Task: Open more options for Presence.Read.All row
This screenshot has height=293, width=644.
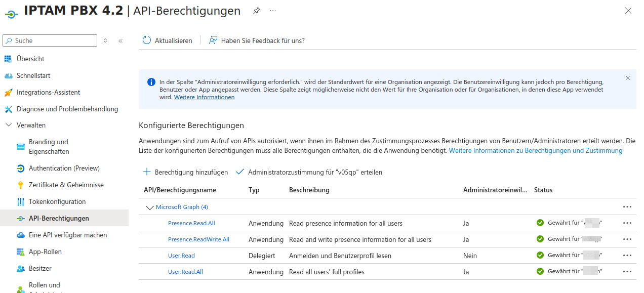Action: pos(627,223)
